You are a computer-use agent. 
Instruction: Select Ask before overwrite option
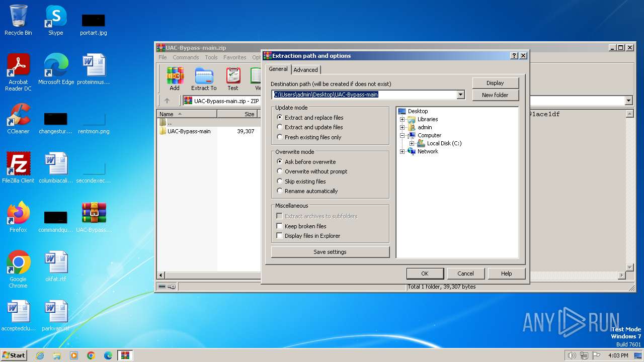[306, 162]
